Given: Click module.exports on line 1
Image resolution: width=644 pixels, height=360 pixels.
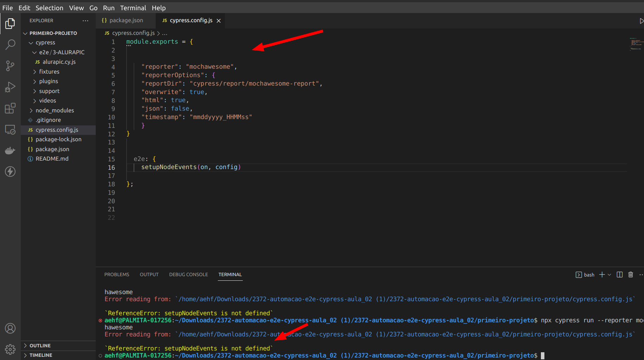Looking at the screenshot, I should [152, 42].
